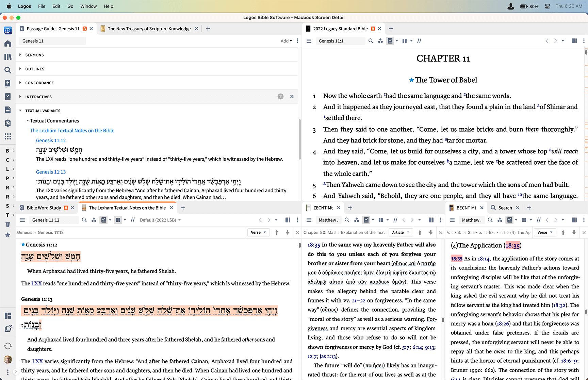Toggle visual filters checkbox in Legacy Standard Bible
Viewport: 588px width, 380px height.
coord(390,41)
